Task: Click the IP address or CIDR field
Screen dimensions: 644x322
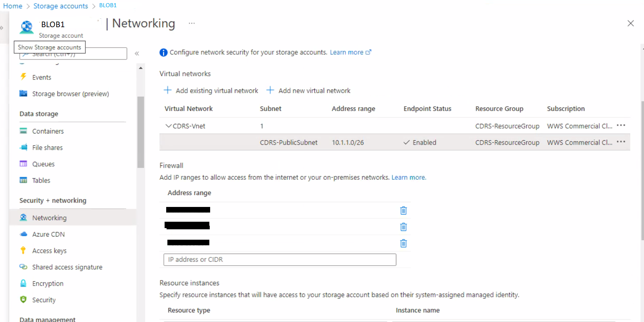Action: (280, 260)
